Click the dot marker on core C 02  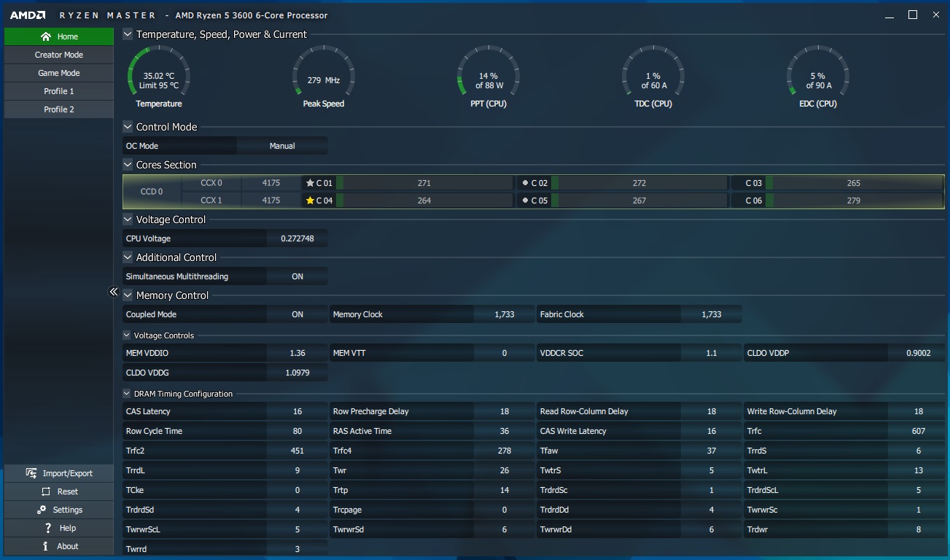point(525,183)
